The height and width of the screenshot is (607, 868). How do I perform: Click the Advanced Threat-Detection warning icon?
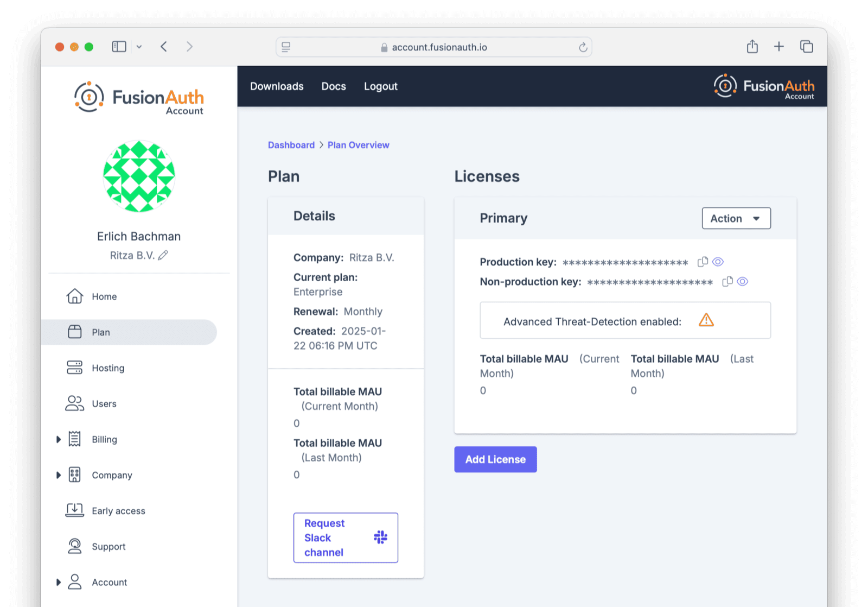tap(706, 320)
